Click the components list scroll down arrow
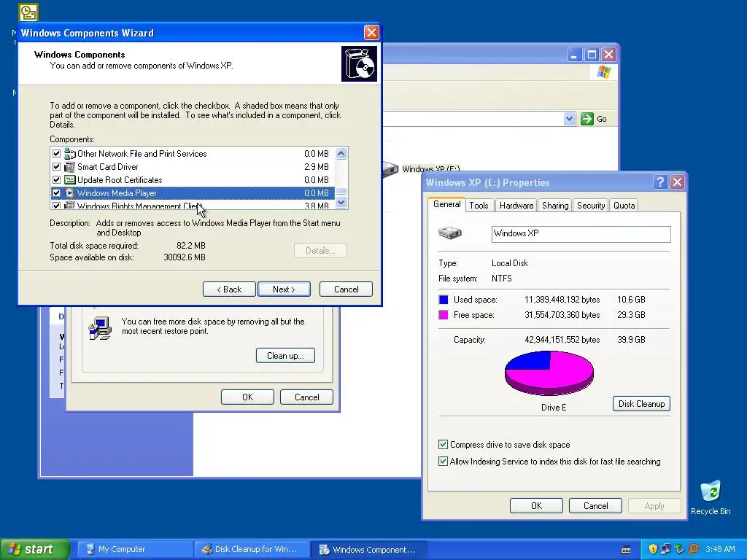This screenshot has height=560, width=747. coord(341,203)
